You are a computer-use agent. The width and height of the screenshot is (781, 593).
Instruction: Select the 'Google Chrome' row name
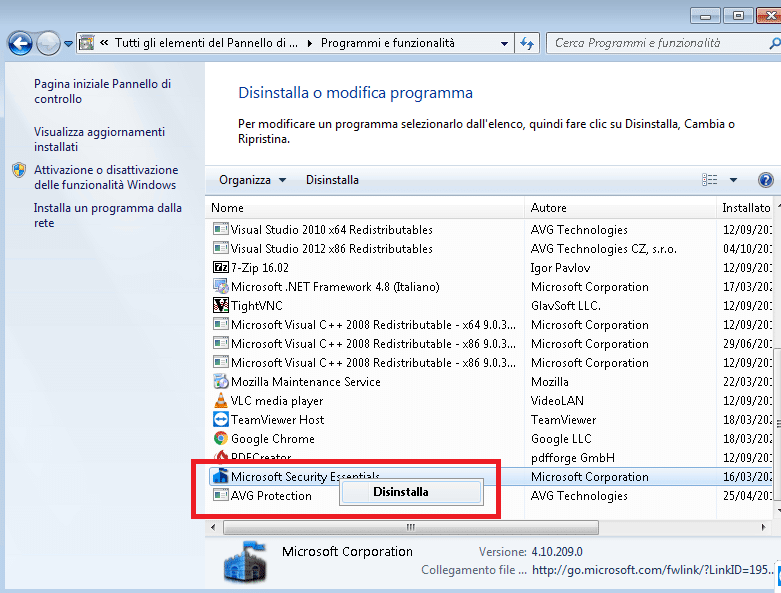(273, 439)
